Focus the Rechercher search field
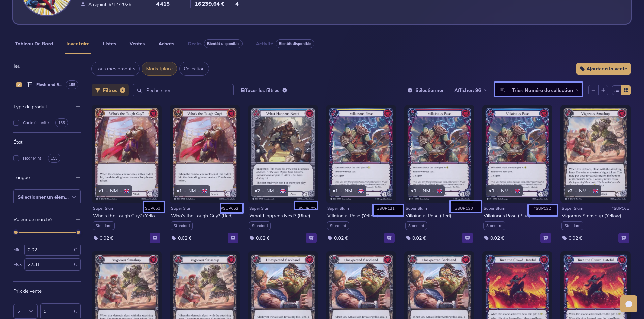 click(x=187, y=90)
